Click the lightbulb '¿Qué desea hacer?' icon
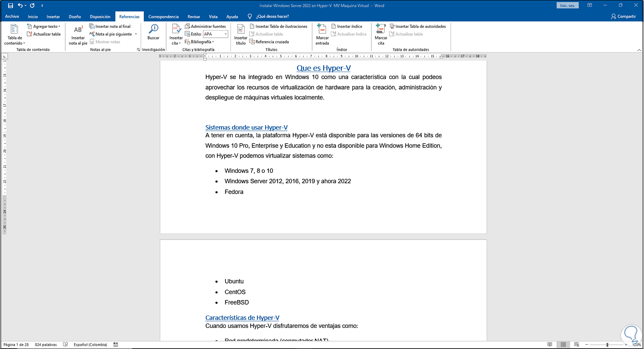 [x=250, y=16]
